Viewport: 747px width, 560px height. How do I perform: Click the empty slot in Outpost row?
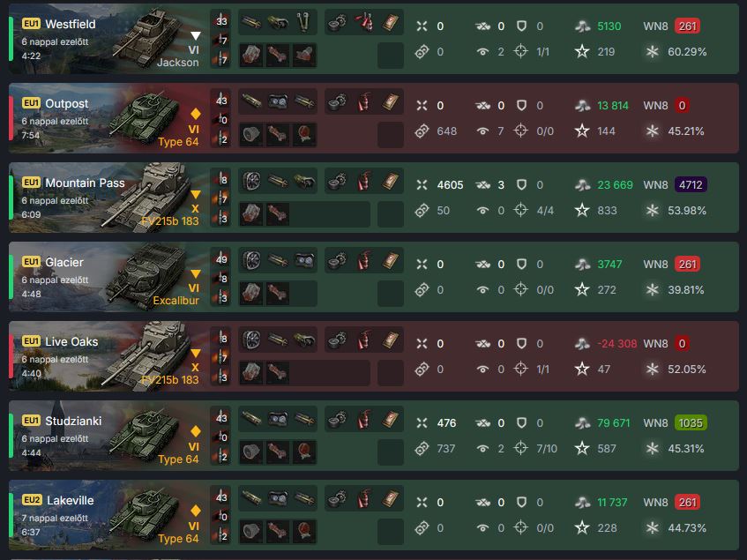(x=390, y=134)
